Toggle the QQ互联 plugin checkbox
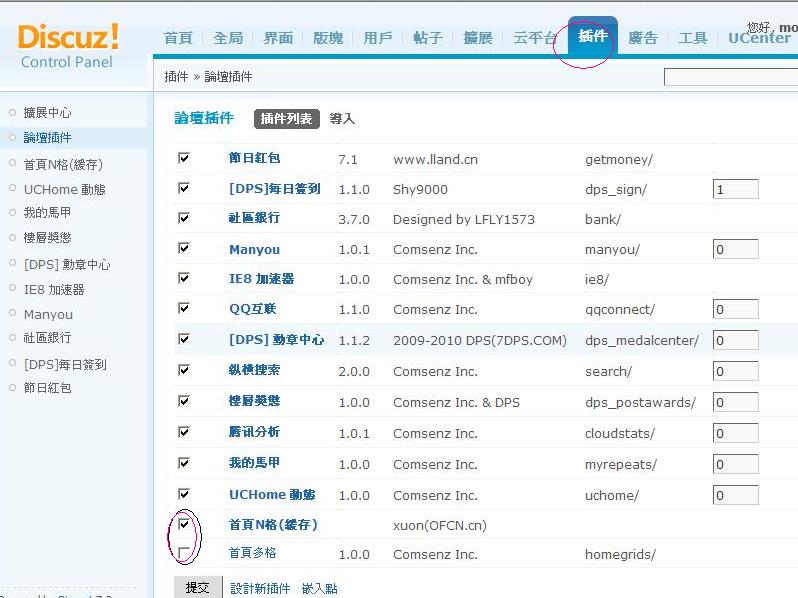Image resolution: width=798 pixels, height=598 pixels. click(184, 308)
